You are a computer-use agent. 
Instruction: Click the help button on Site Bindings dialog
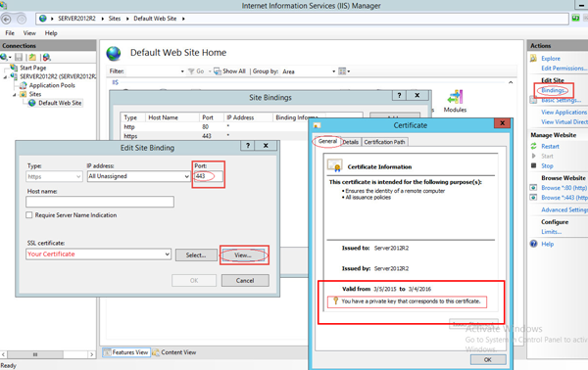(399, 96)
